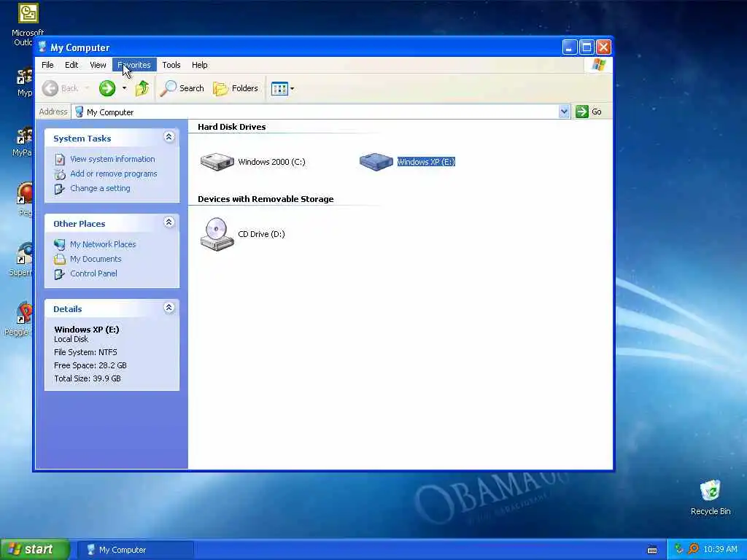Click the green Forward arrow button
Screen dimensions: 747x560
107,88
